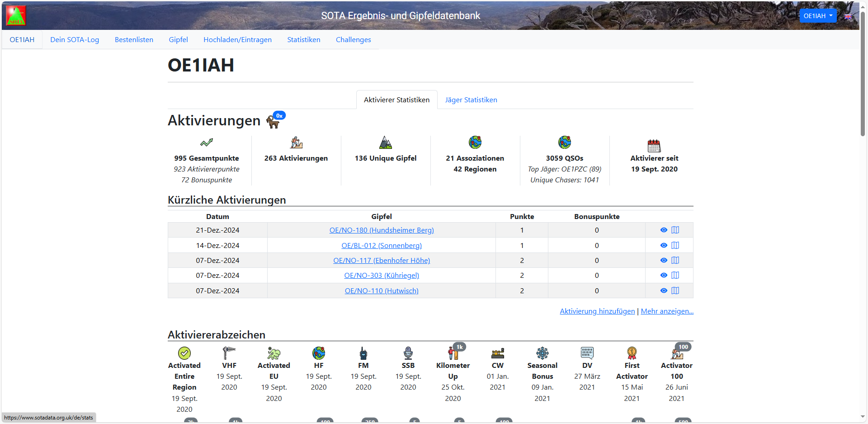868x424 pixels.
Task: Click Aktivierung hinzufügen link
Action: click(x=597, y=311)
